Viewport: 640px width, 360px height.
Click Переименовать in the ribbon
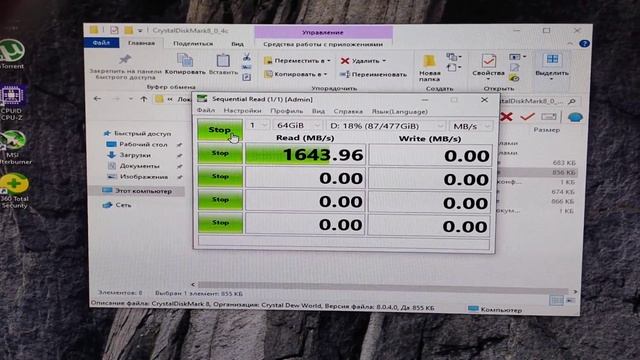[x=373, y=74]
